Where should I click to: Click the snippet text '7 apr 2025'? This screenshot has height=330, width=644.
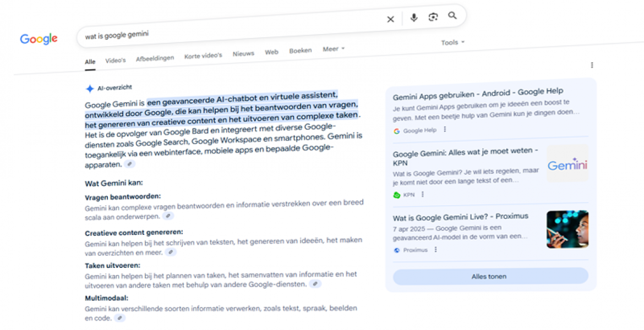click(408, 228)
